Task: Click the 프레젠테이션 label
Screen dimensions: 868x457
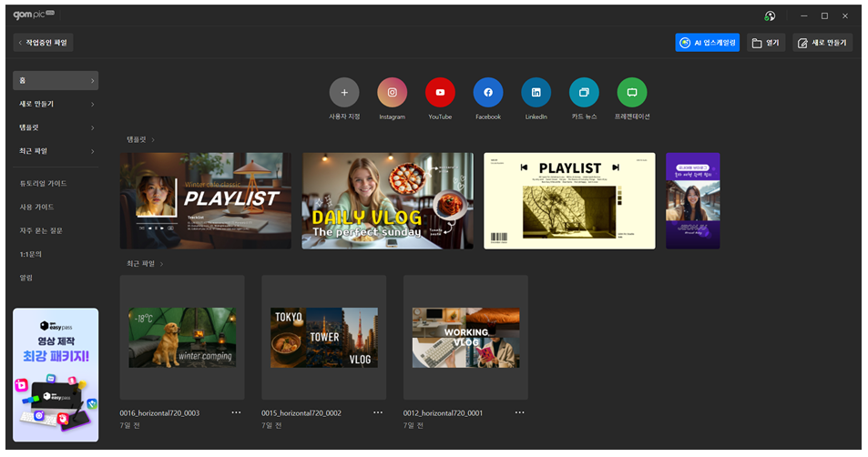Action: [632, 117]
